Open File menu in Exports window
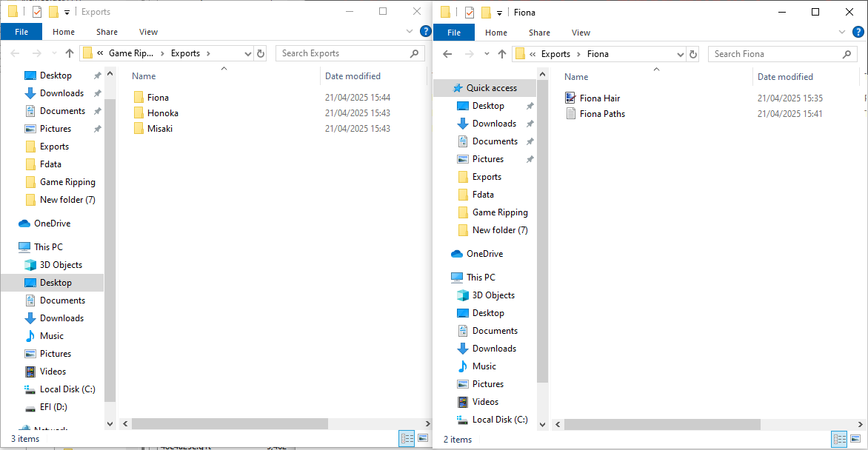The height and width of the screenshot is (450, 868). [21, 32]
